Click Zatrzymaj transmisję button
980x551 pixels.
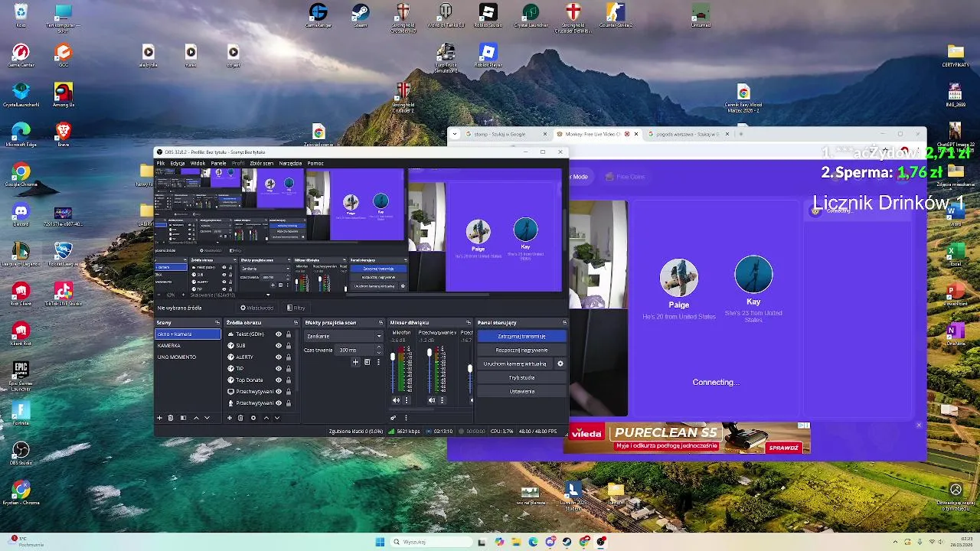(x=521, y=336)
